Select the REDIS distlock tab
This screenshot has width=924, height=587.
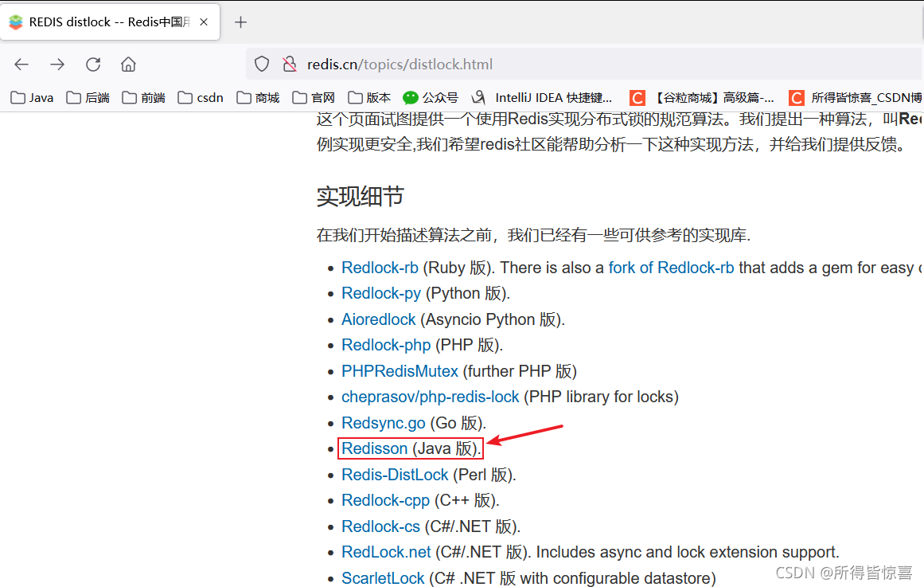pos(110,22)
